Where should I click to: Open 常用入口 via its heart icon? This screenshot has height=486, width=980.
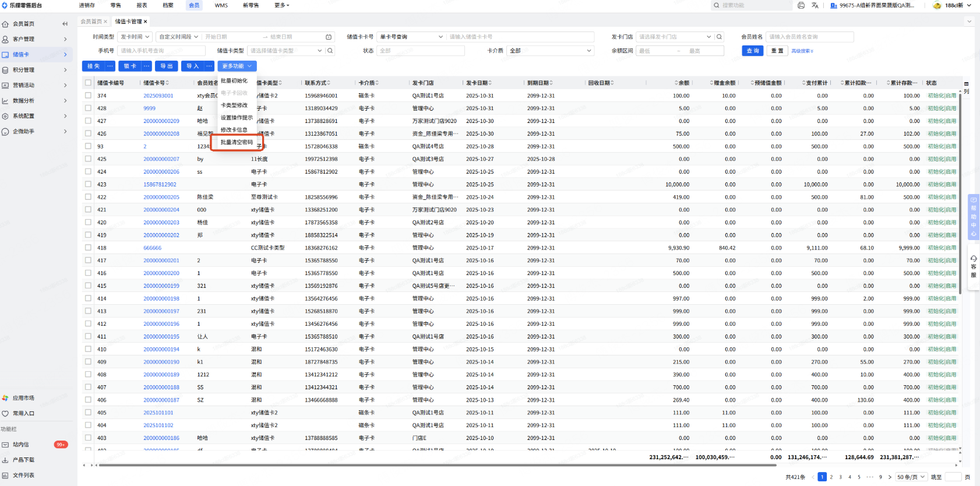coord(5,413)
